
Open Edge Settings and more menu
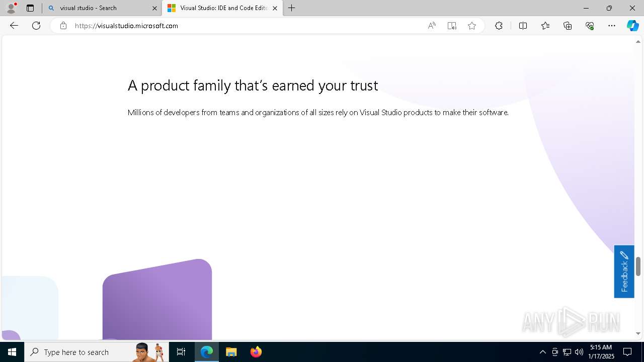pyautogui.click(x=612, y=26)
